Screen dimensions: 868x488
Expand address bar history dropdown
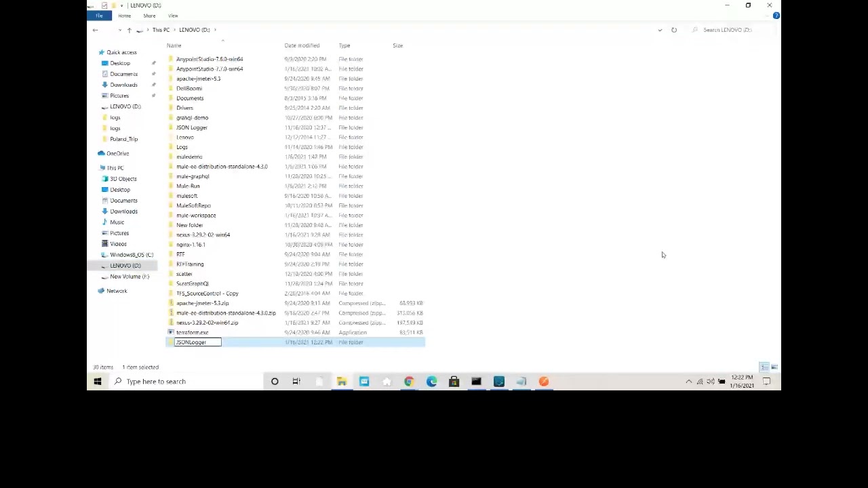click(x=660, y=30)
